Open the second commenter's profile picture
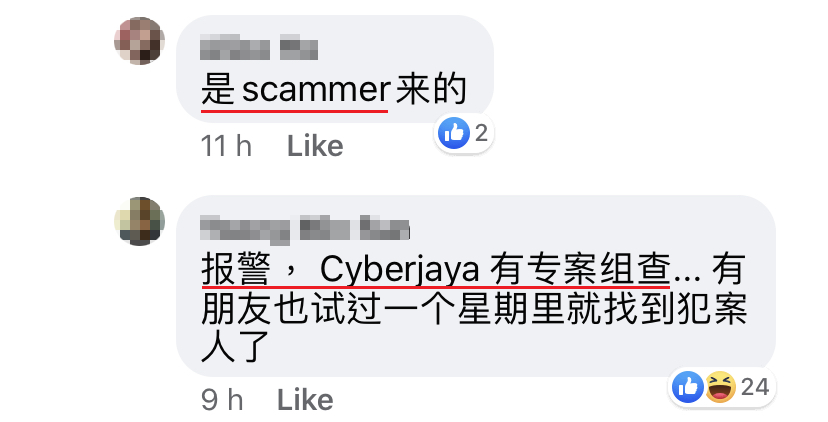Screen dimensions: 828x422 tap(139, 221)
